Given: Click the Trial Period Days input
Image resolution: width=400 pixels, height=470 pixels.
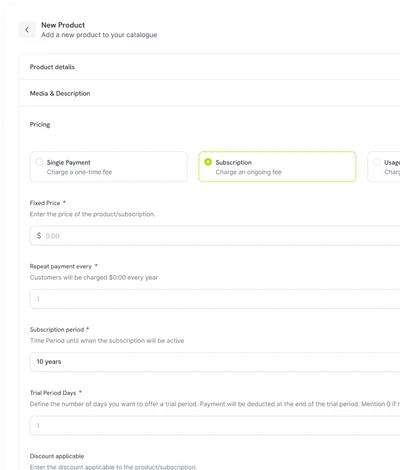Looking at the screenshot, I should pyautogui.click(x=215, y=425).
